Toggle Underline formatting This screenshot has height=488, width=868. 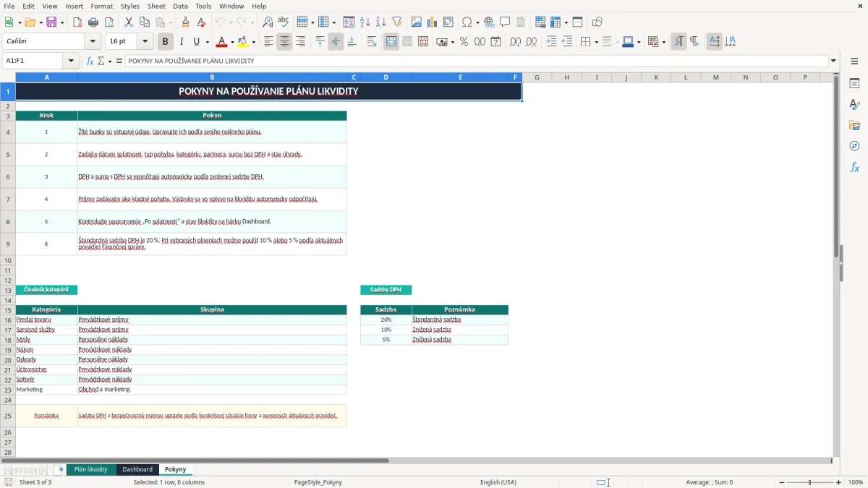[197, 42]
